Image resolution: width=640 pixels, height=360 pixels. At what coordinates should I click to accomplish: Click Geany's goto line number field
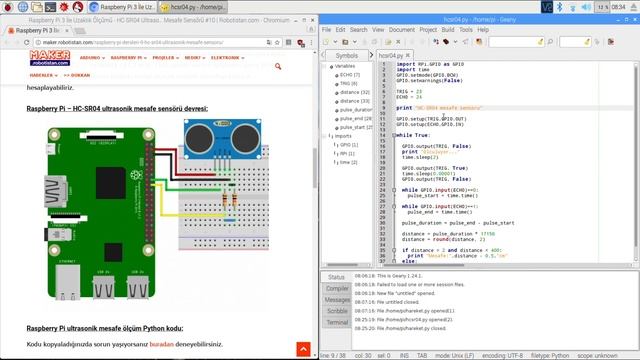click(x=575, y=42)
